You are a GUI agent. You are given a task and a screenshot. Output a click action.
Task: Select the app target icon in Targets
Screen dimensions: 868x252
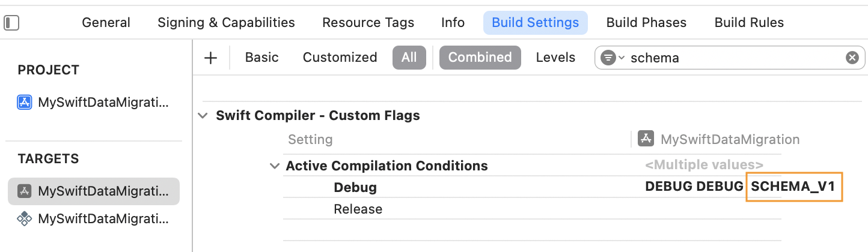(x=25, y=191)
